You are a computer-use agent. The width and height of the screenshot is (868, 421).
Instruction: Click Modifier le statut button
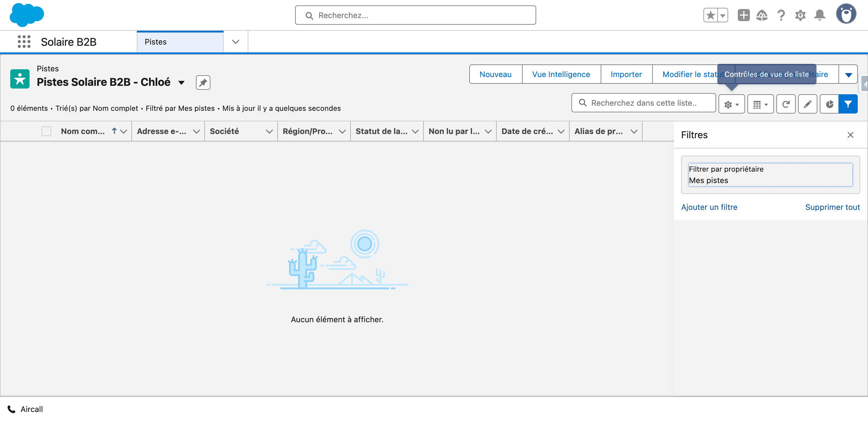693,74
